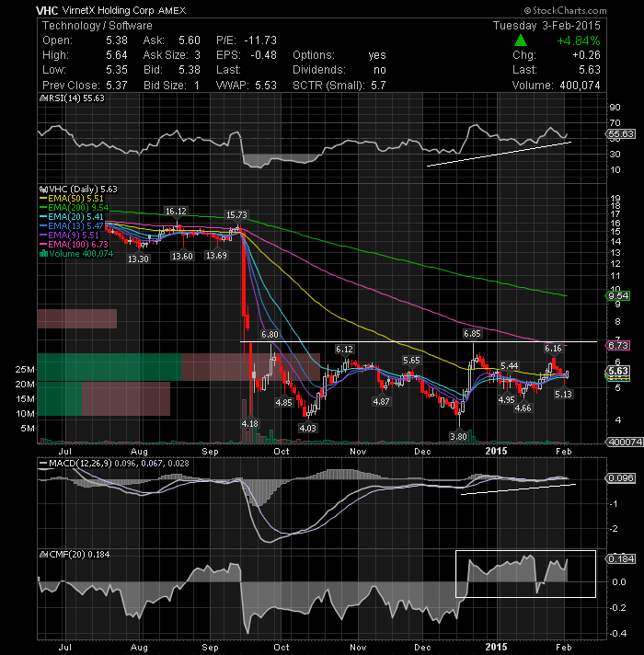
Task: Click the Volume 400,074 legend text
Action: 81,254
